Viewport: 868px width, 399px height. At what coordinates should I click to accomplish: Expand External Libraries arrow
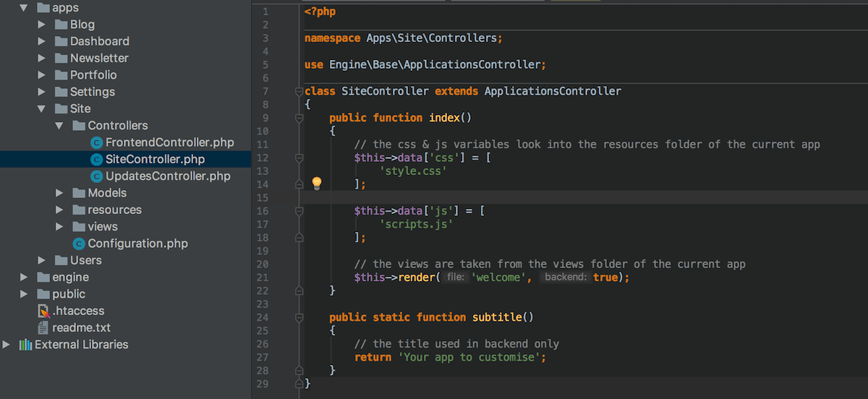click(7, 345)
